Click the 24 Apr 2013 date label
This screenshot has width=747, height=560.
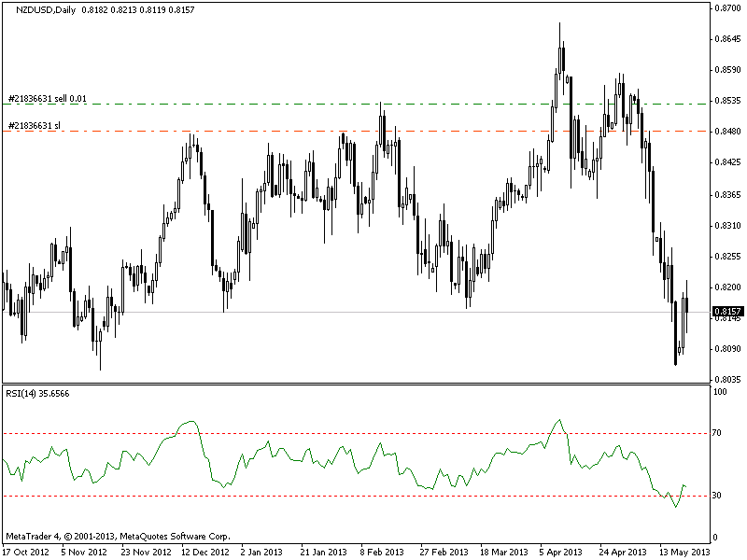coord(623,553)
